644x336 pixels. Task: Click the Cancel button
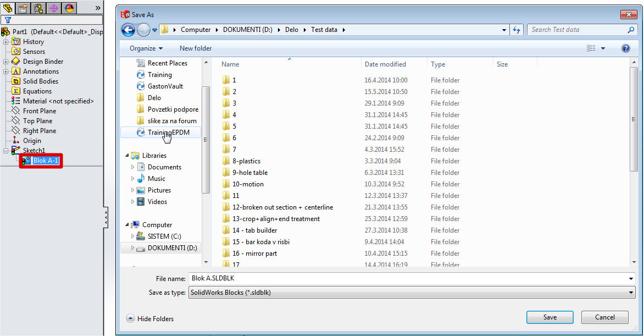[604, 317]
